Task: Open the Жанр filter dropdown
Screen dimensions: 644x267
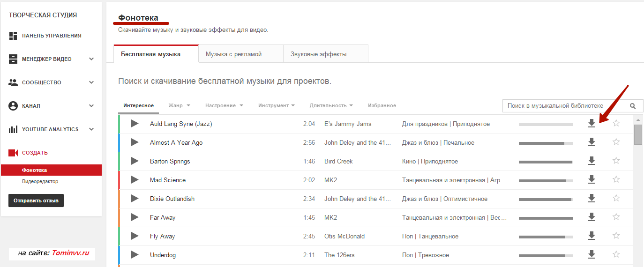Action: (179, 106)
